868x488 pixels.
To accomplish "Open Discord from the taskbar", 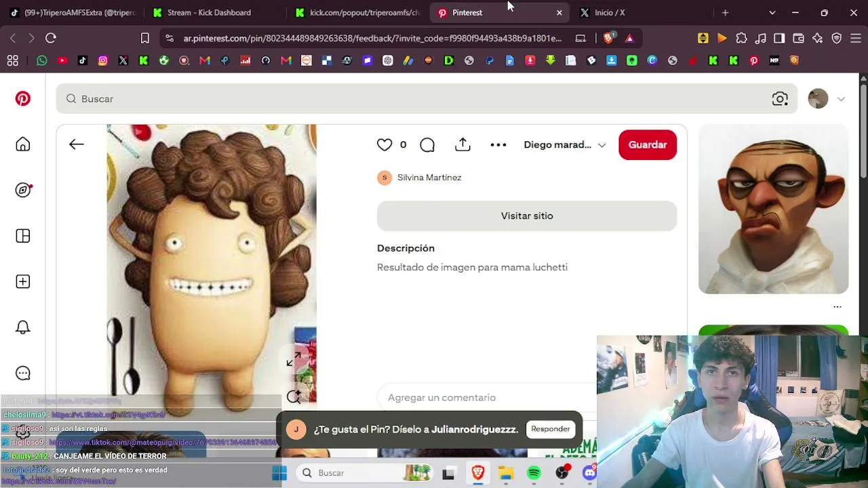I will click(590, 473).
